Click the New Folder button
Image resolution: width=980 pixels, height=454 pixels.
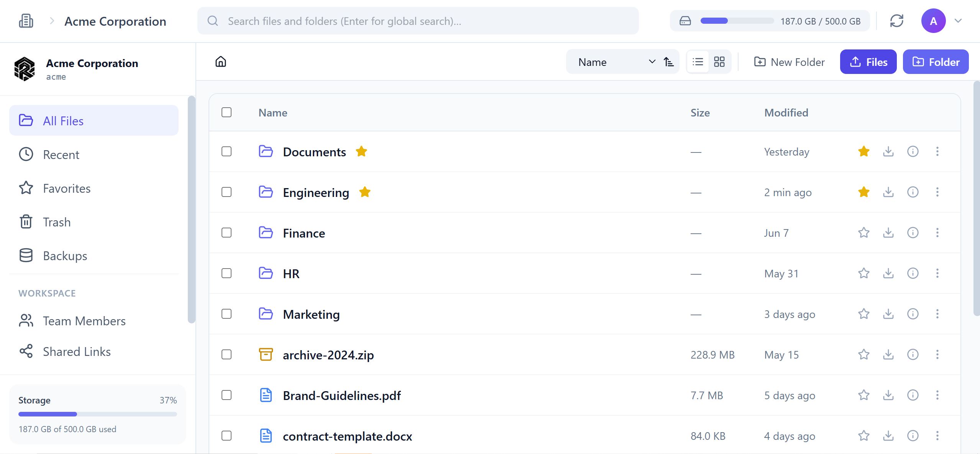point(789,62)
